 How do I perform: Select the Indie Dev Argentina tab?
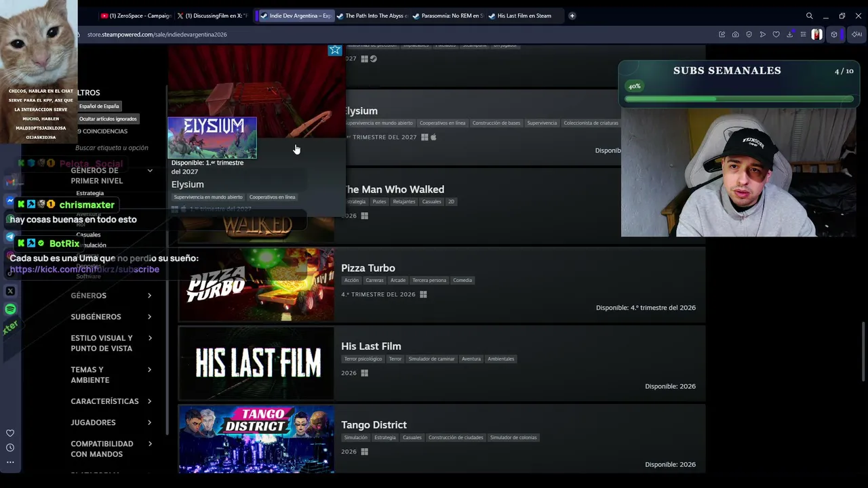295,16
